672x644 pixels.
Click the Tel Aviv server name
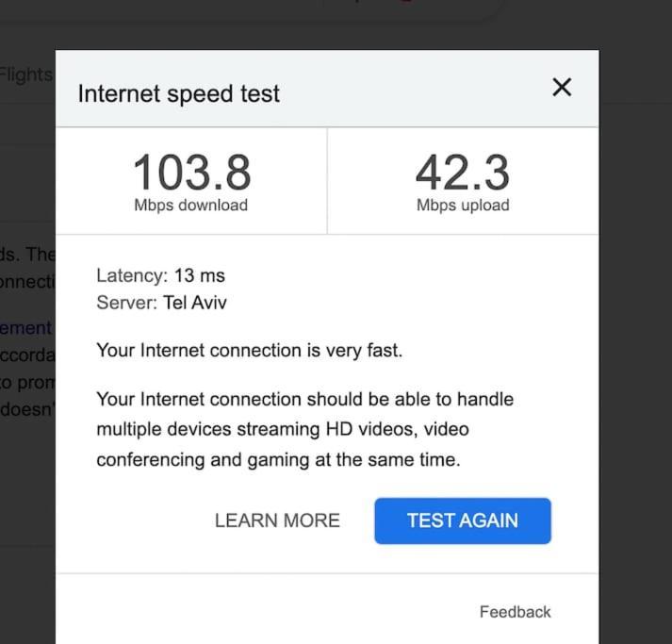(195, 303)
